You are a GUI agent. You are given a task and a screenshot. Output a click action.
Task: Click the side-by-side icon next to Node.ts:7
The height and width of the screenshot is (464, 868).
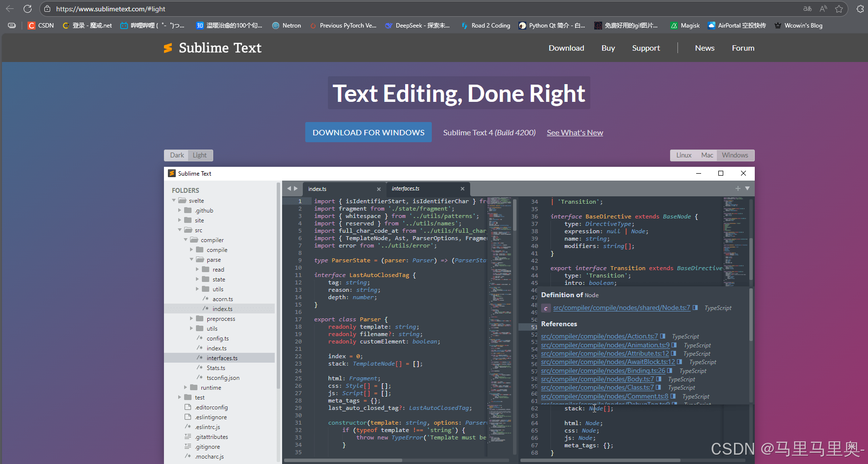[x=695, y=308]
